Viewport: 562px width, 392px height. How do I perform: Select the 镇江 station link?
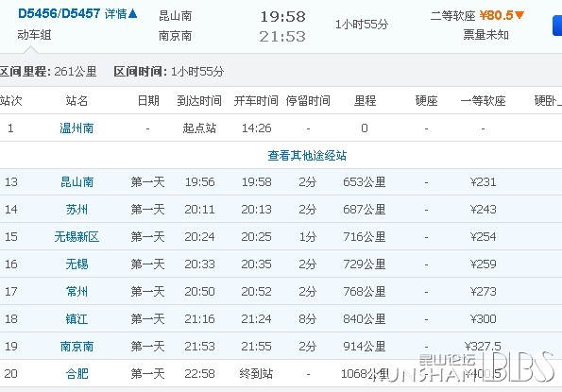click(x=77, y=319)
